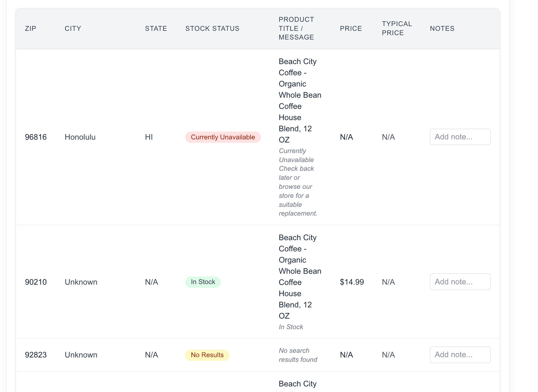Click N/A typical price in the 92823 row

389,355
